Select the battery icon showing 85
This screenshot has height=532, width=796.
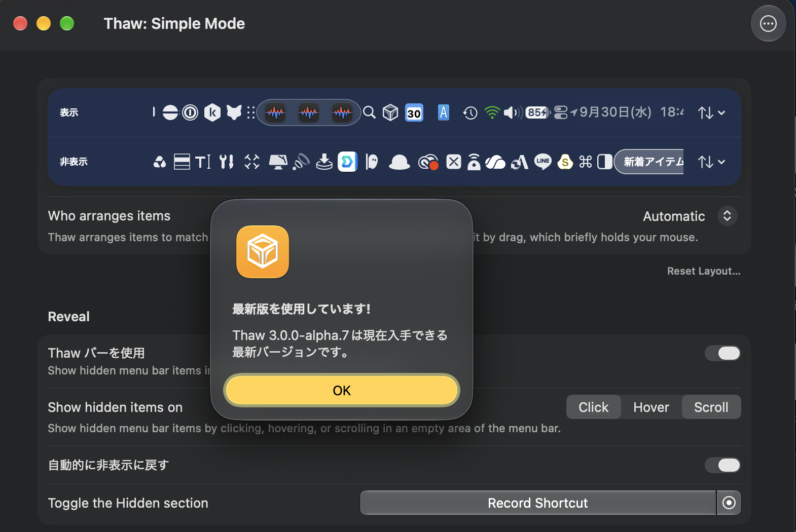[538, 112]
